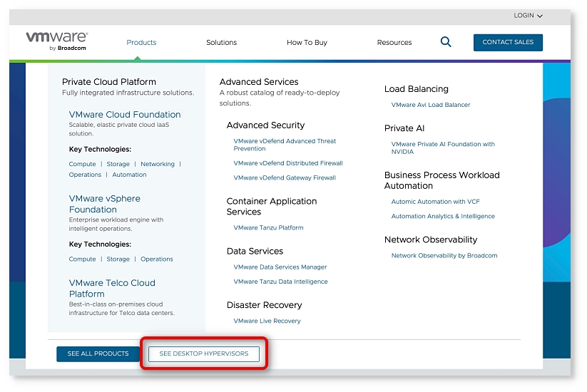Open the How To Buy menu

coord(307,43)
